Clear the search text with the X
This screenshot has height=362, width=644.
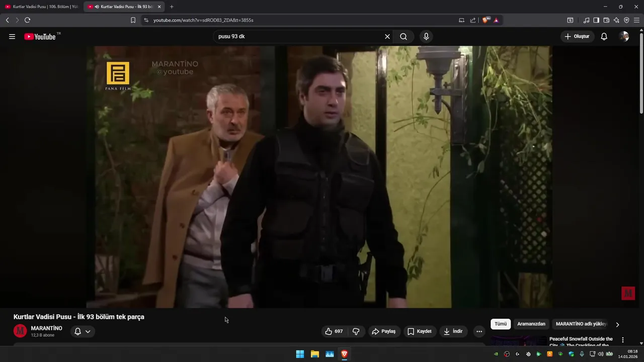pos(387,37)
